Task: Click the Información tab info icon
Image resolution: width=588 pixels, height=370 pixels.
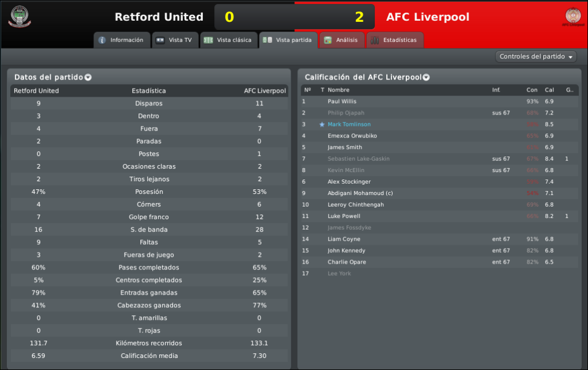Action: 102,40
